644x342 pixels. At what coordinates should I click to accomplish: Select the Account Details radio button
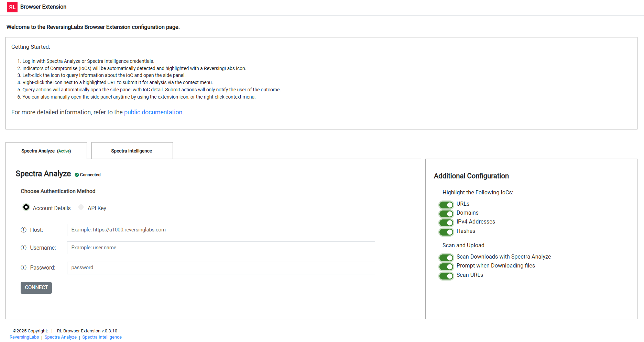(26, 207)
